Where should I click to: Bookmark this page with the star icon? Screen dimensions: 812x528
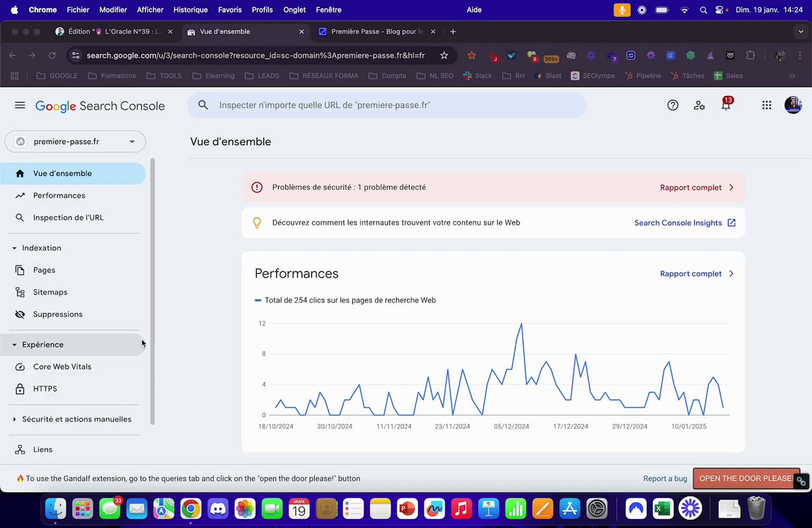coord(444,55)
